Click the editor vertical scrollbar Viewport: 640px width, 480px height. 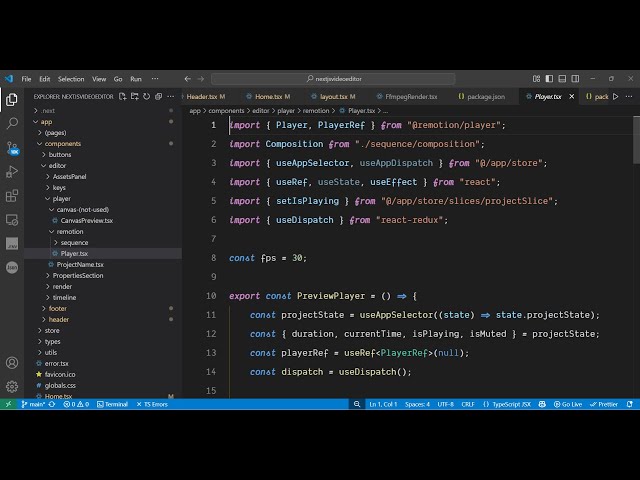tap(636, 140)
